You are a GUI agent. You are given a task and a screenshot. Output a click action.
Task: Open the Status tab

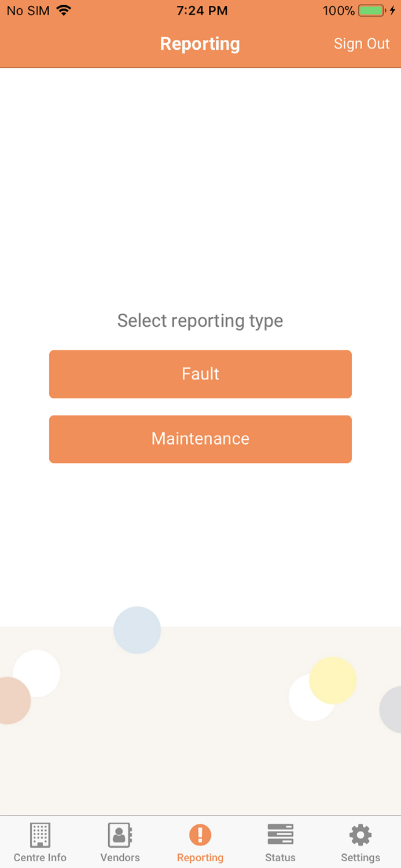coord(280,842)
